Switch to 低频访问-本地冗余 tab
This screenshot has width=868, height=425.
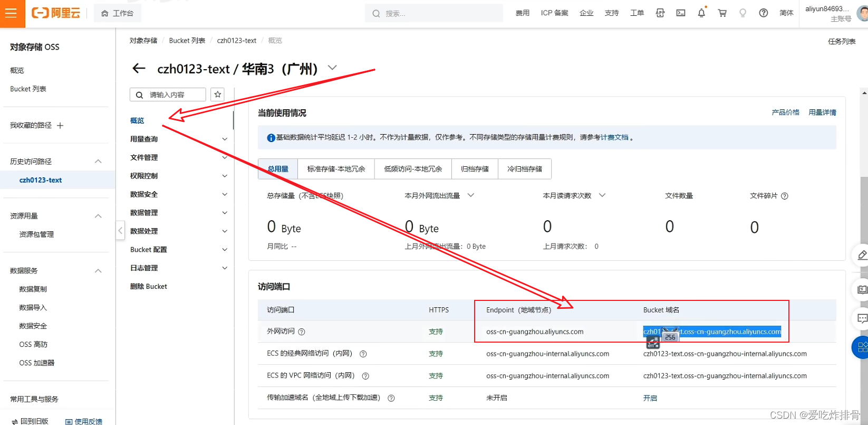413,169
